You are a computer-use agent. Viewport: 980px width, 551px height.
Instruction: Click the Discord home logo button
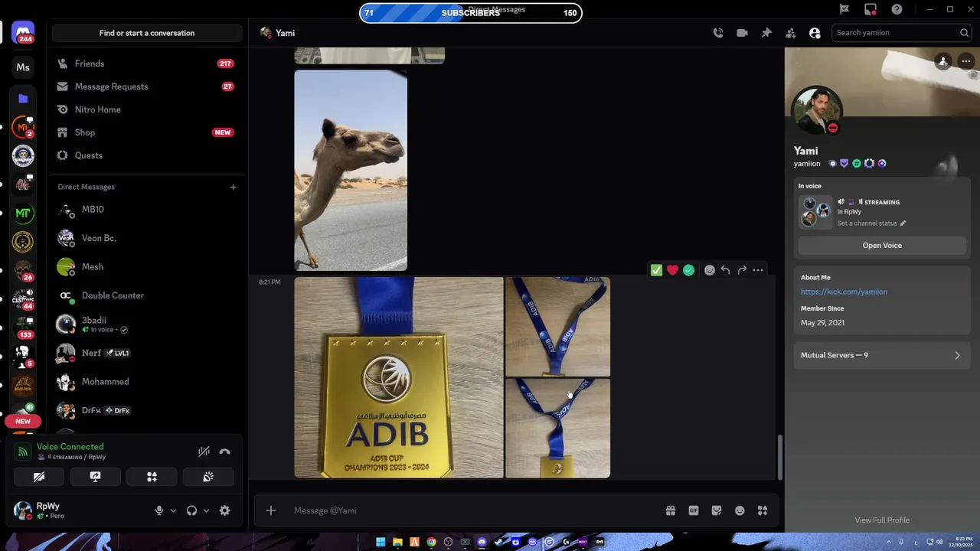pos(23,32)
